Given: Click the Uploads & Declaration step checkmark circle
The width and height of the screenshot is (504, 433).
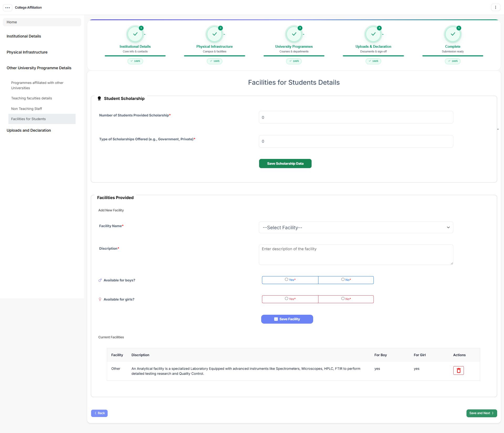Looking at the screenshot, I should pyautogui.click(x=373, y=34).
